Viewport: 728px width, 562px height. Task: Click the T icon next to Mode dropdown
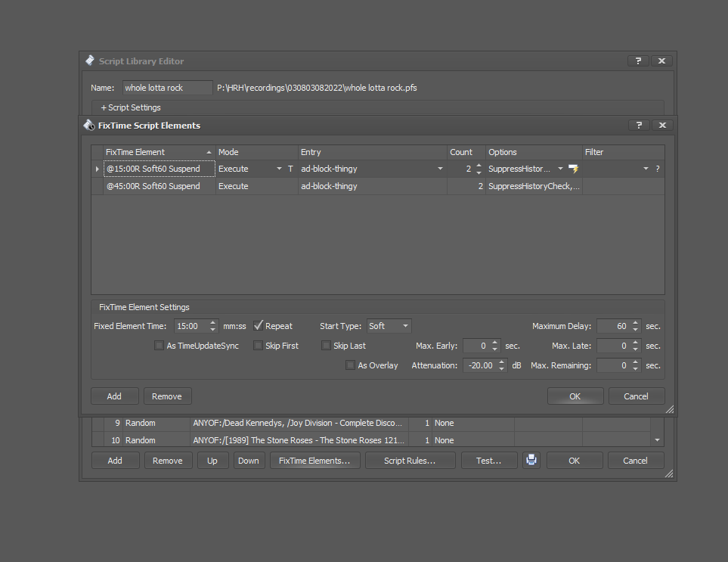[x=290, y=169]
